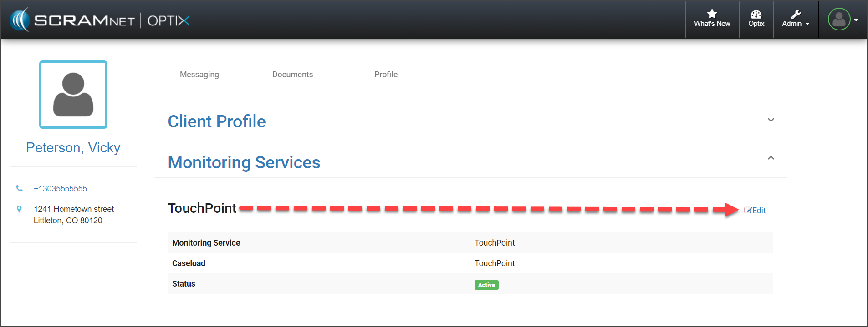Viewport: 868px width, 327px height.
Task: Call the number +13035555555
Action: pyautogui.click(x=60, y=189)
